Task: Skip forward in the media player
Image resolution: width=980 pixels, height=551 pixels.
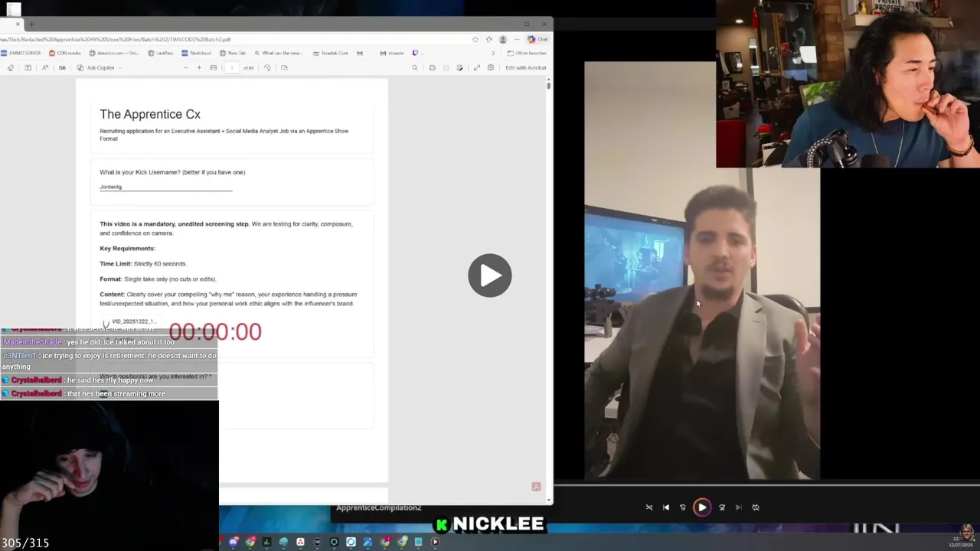Action: tap(722, 507)
